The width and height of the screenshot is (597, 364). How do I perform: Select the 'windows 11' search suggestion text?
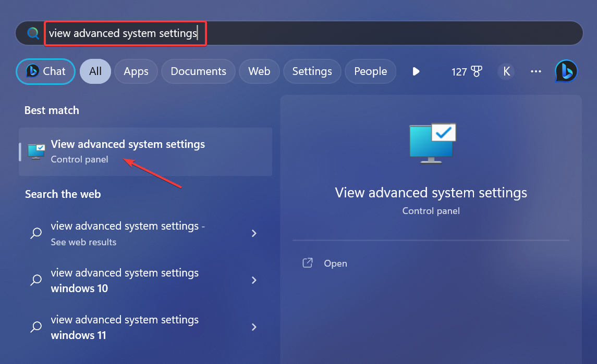[125, 327]
